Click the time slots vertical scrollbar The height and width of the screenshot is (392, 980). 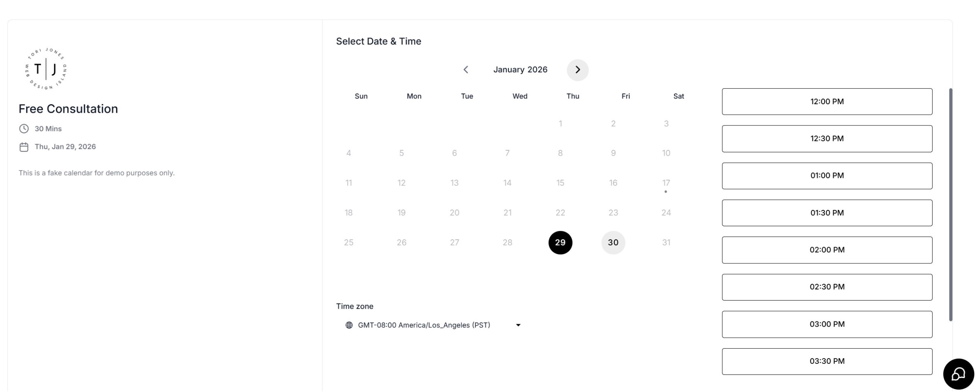[x=951, y=205]
